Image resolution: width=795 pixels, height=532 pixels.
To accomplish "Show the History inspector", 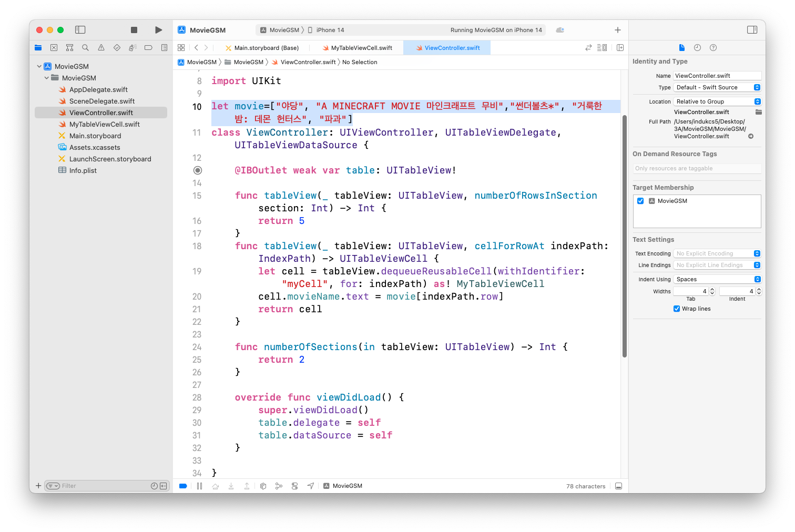I will 697,48.
